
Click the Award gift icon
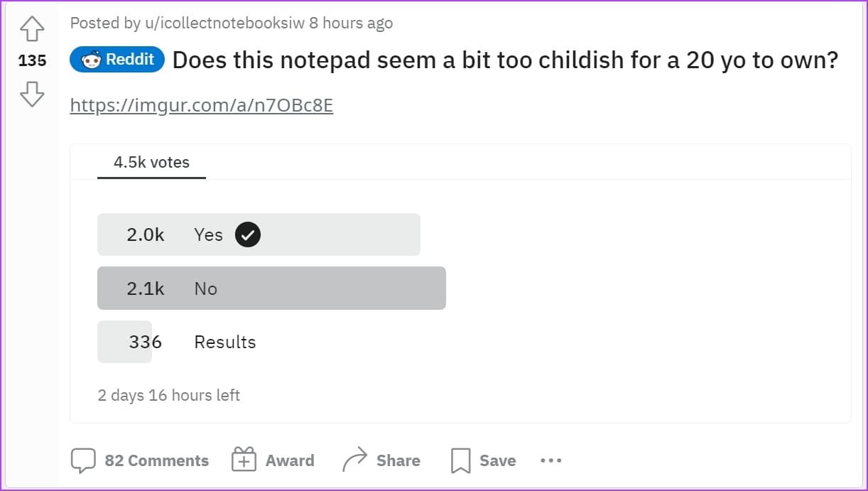click(244, 460)
